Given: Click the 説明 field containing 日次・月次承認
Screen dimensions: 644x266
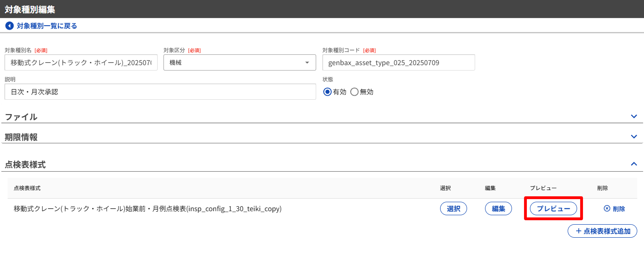Looking at the screenshot, I should tap(160, 92).
